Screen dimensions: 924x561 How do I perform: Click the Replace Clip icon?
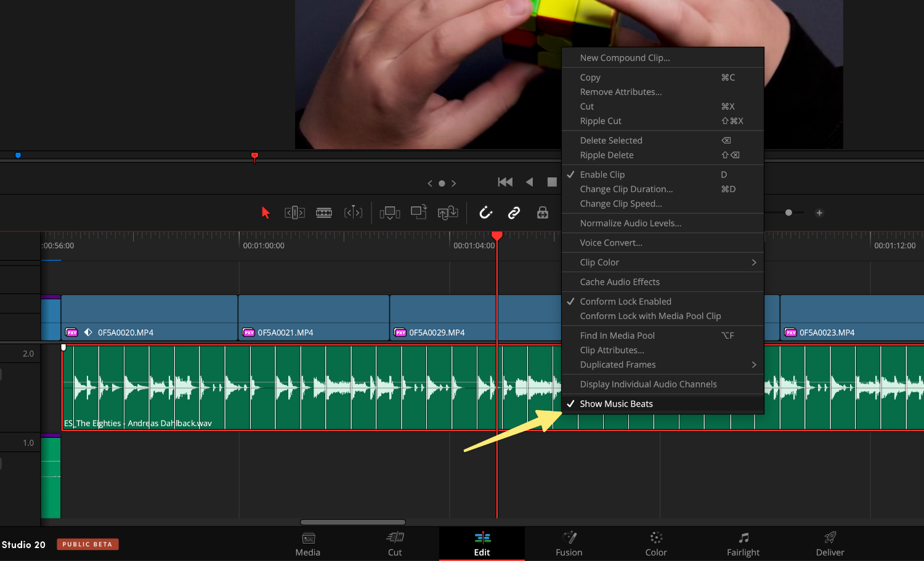pos(448,212)
